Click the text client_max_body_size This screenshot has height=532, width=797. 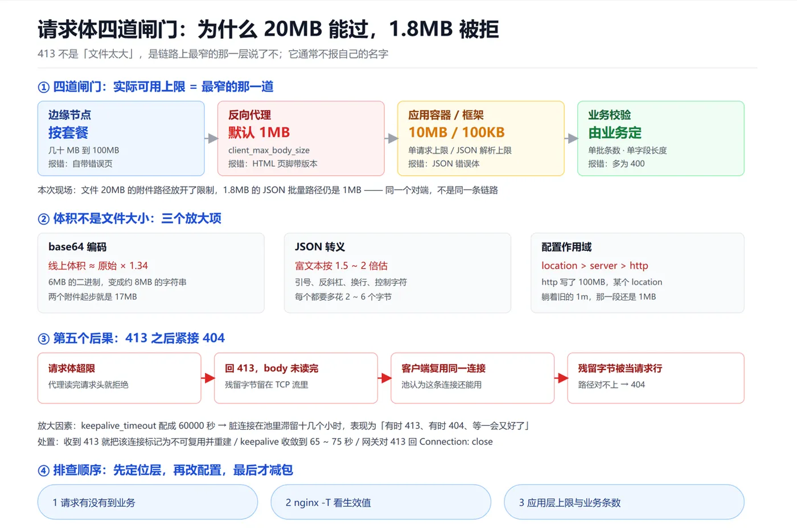click(x=269, y=150)
